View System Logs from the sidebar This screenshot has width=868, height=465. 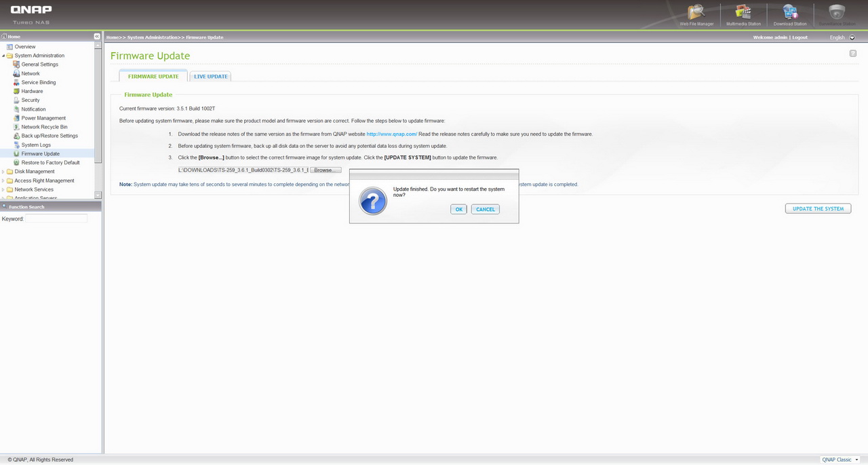click(x=36, y=145)
